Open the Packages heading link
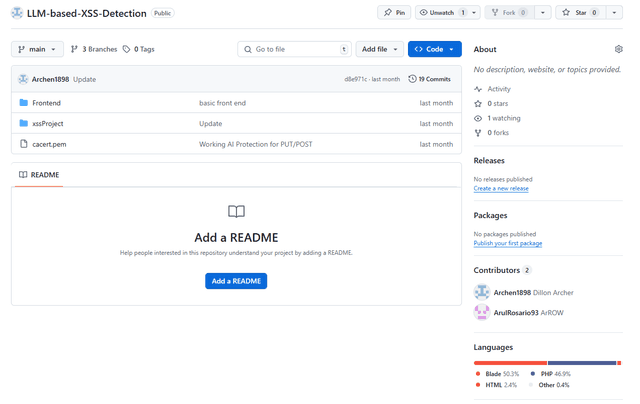 [490, 215]
